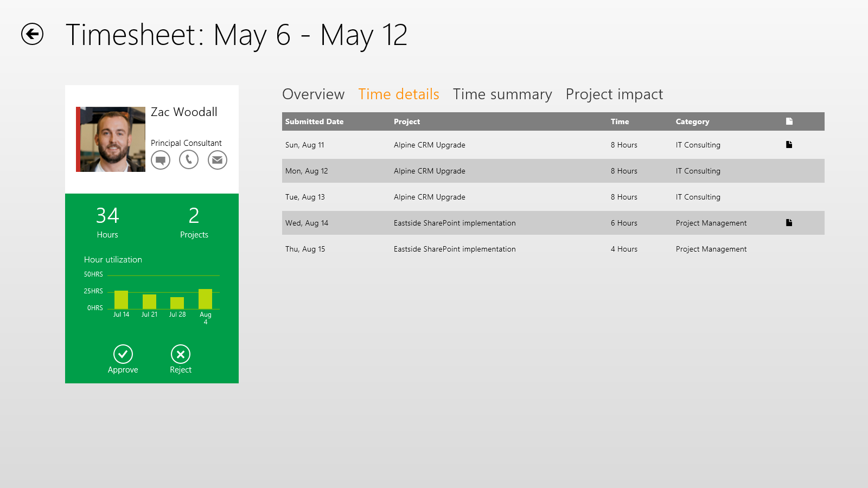Screen dimensions: 868x488
Task: Open attachment for Sun, Aug 11 entry
Action: pyautogui.click(x=789, y=145)
